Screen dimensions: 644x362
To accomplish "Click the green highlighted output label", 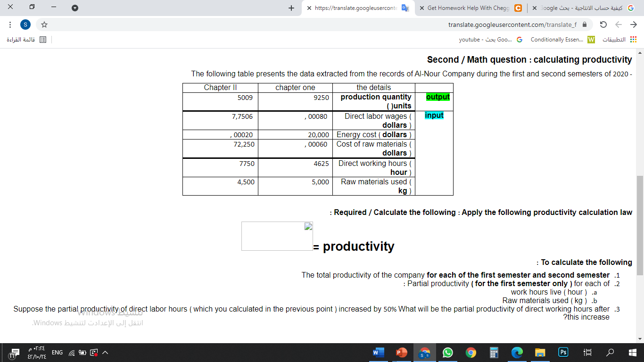I will point(438,97).
